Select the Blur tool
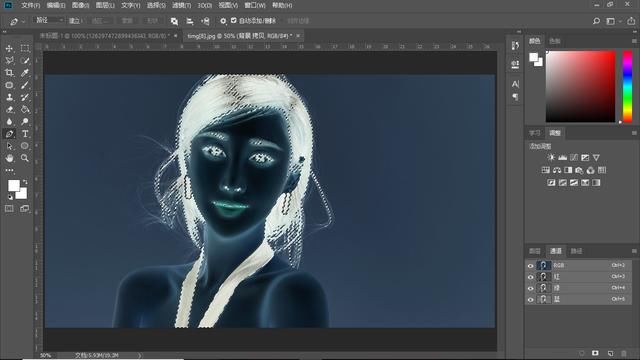 [9, 122]
